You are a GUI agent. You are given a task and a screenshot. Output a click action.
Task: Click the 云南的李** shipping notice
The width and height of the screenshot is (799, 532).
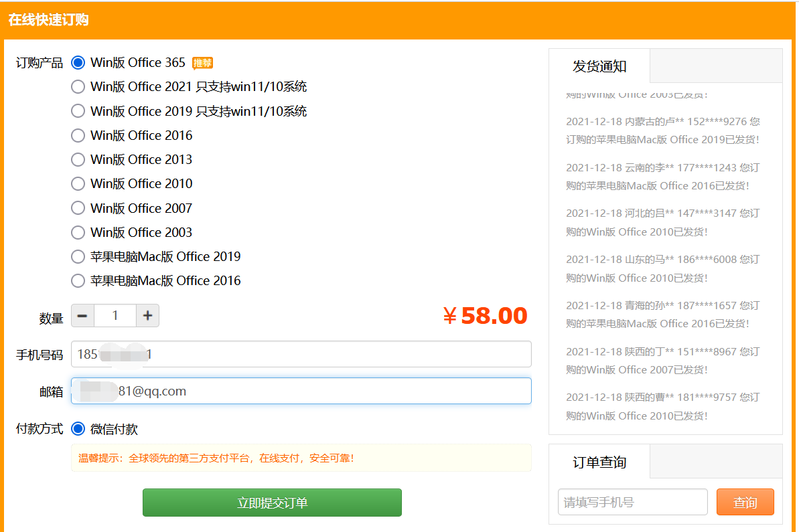click(663, 177)
